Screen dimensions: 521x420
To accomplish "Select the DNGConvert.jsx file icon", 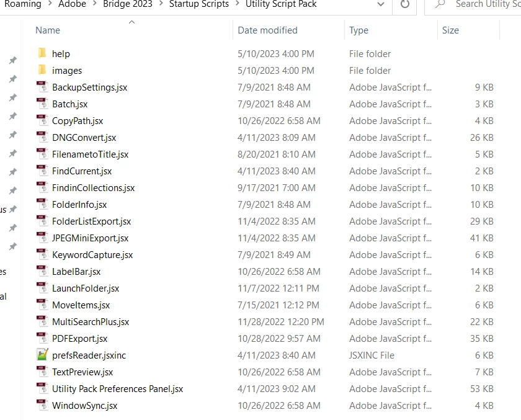I will tap(42, 137).
